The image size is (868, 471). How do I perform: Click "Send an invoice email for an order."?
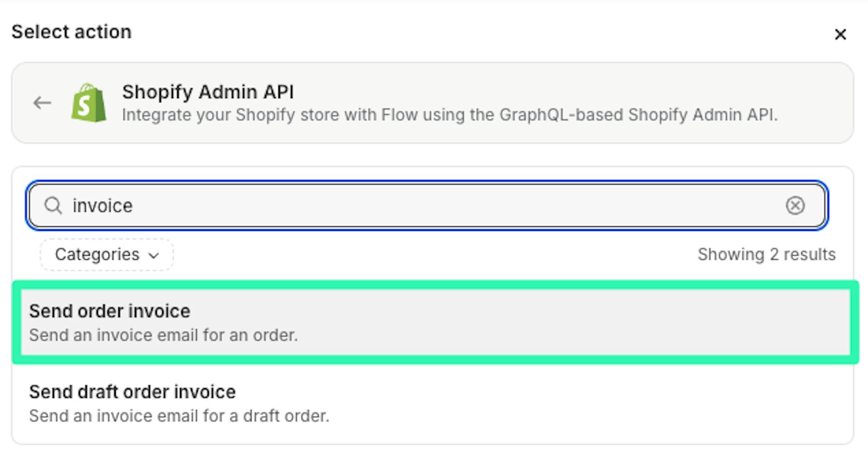(x=163, y=335)
